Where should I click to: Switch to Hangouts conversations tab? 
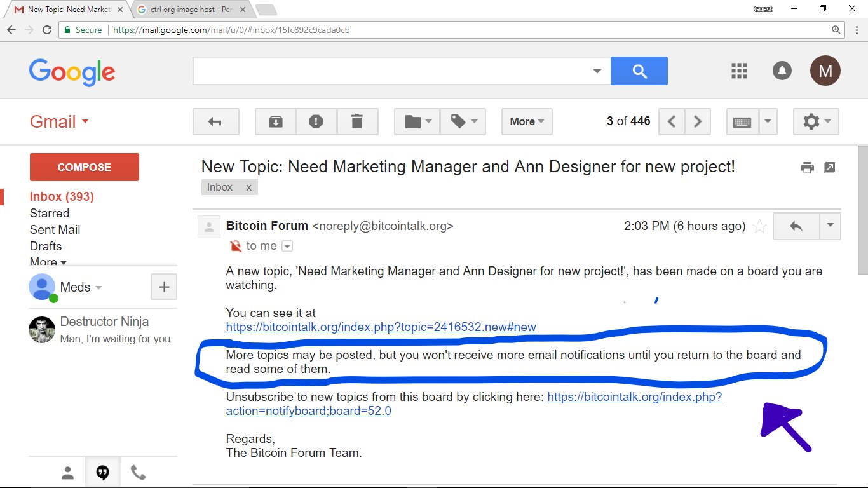(102, 473)
